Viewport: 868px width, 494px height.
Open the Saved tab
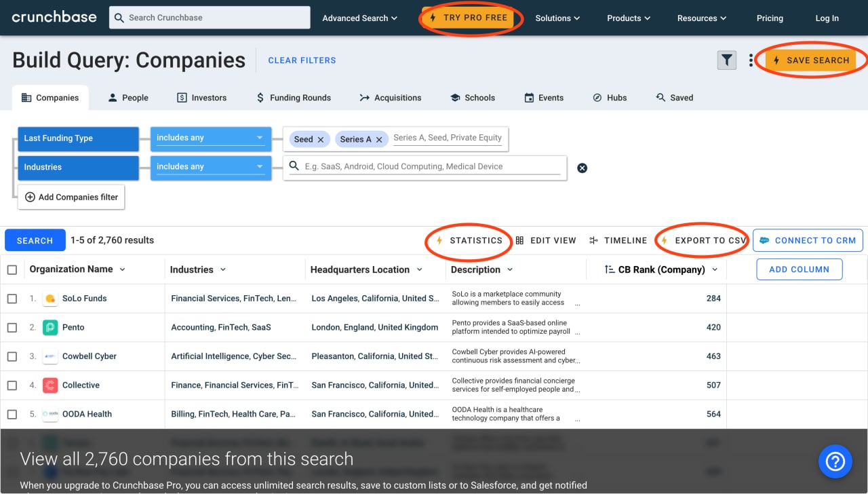point(675,98)
